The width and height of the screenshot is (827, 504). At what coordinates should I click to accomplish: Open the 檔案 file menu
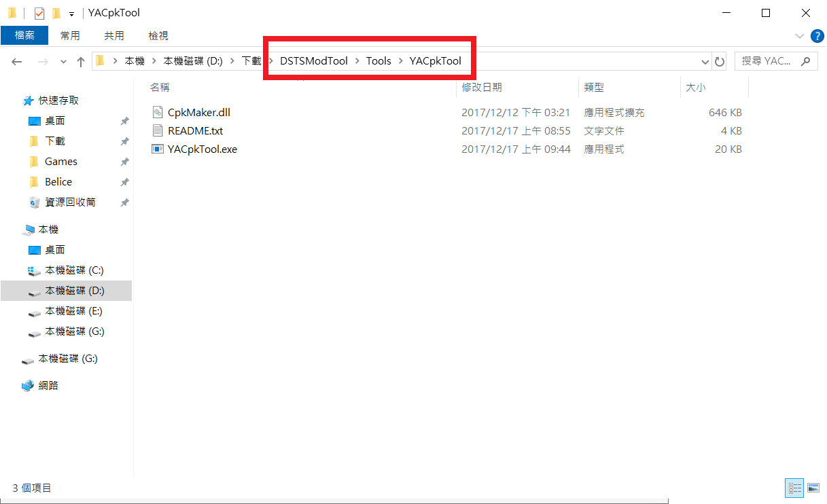[x=24, y=35]
